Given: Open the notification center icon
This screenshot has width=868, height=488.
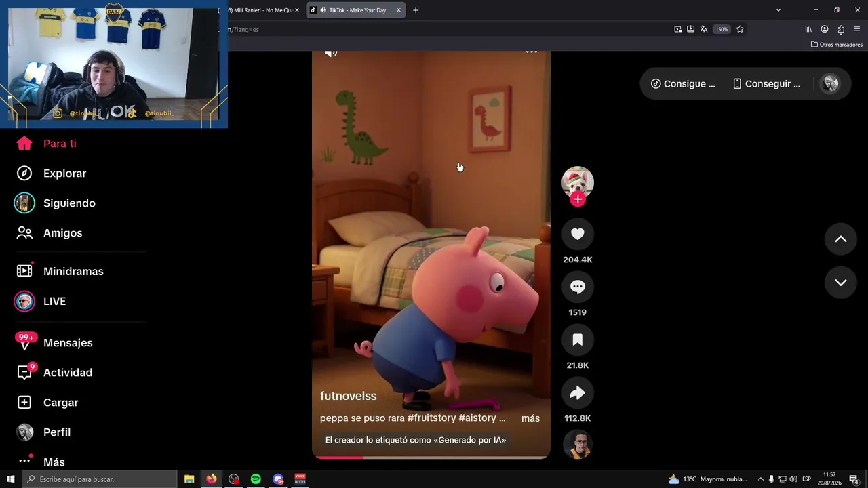Looking at the screenshot, I should pos(854,479).
